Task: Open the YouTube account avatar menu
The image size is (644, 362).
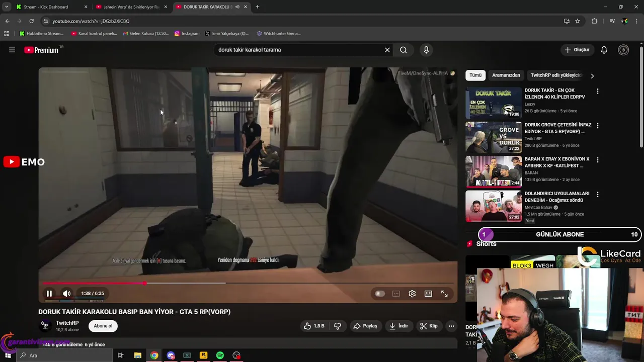Action: (x=623, y=50)
